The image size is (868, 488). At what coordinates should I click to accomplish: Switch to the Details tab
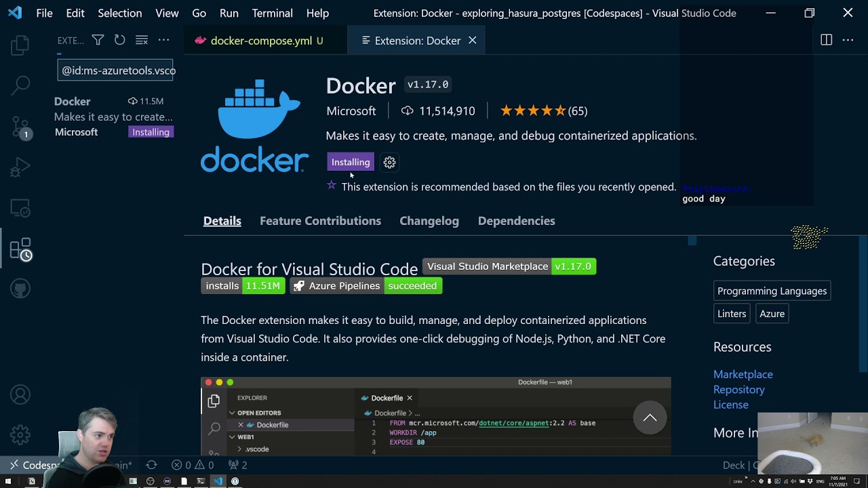[x=222, y=221]
